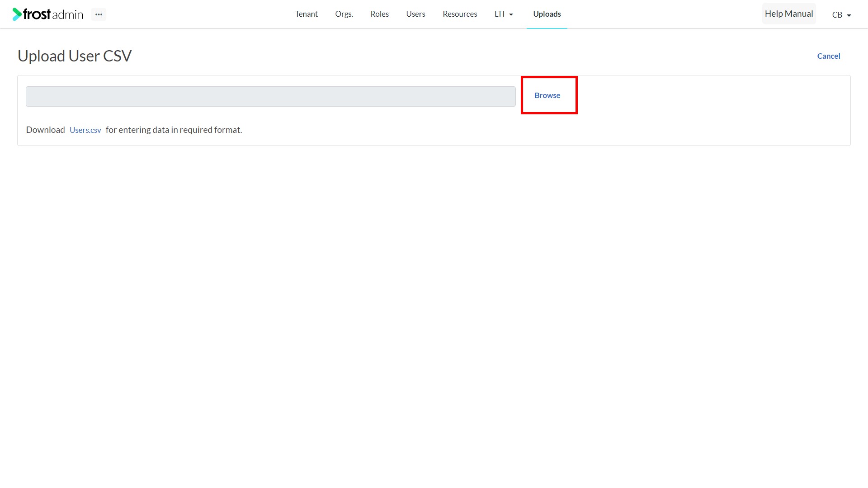
Task: Open the Help Manual
Action: [789, 14]
